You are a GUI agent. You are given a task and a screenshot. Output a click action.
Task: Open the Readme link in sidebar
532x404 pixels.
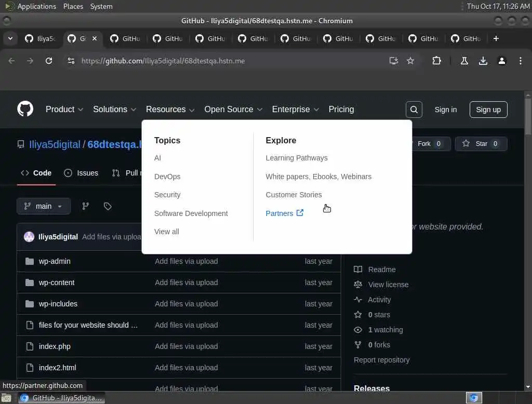click(382, 270)
